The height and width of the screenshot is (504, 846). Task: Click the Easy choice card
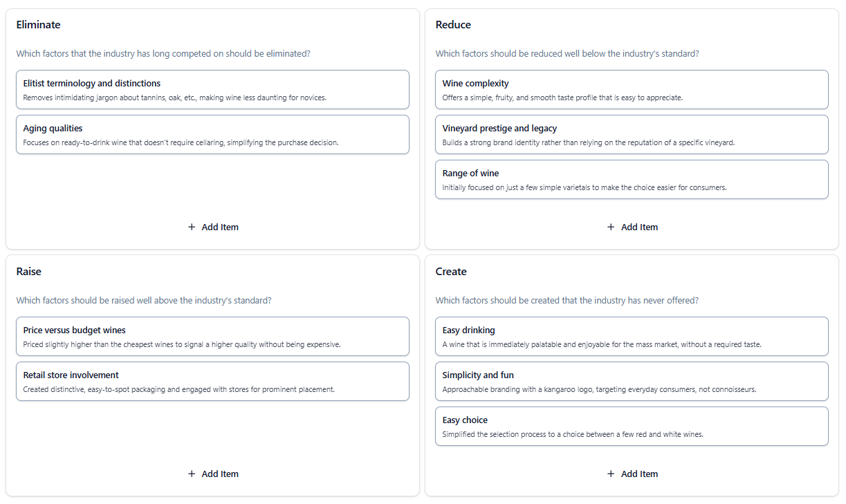pos(632,426)
